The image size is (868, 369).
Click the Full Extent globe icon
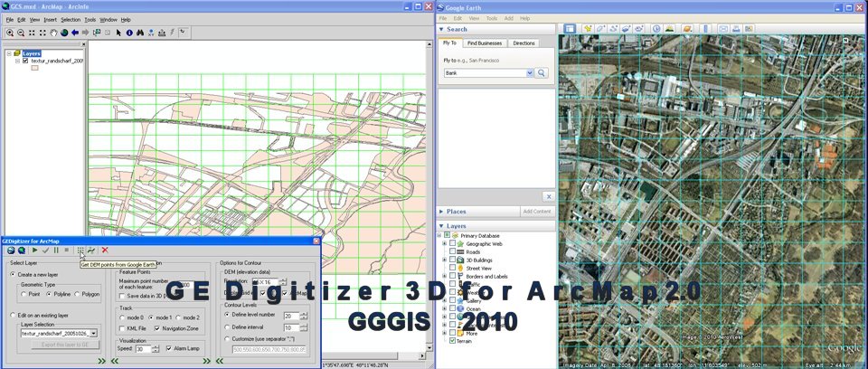click(x=64, y=33)
